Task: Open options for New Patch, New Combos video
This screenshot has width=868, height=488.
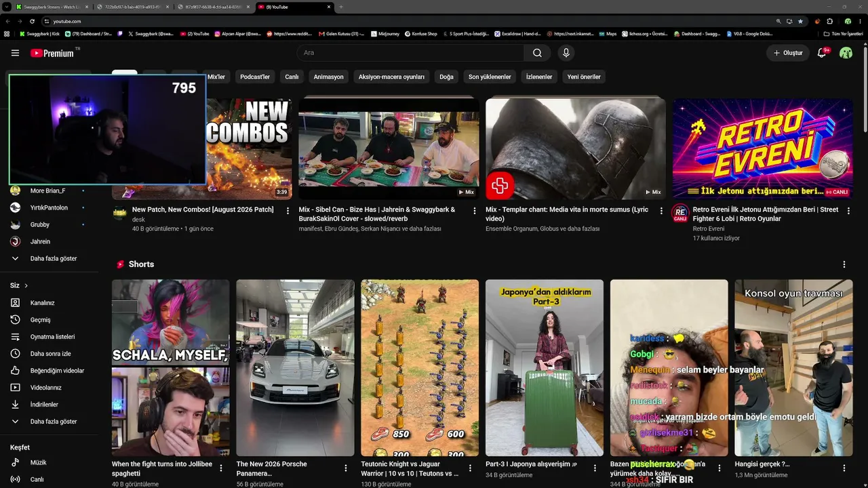Action: click(288, 211)
